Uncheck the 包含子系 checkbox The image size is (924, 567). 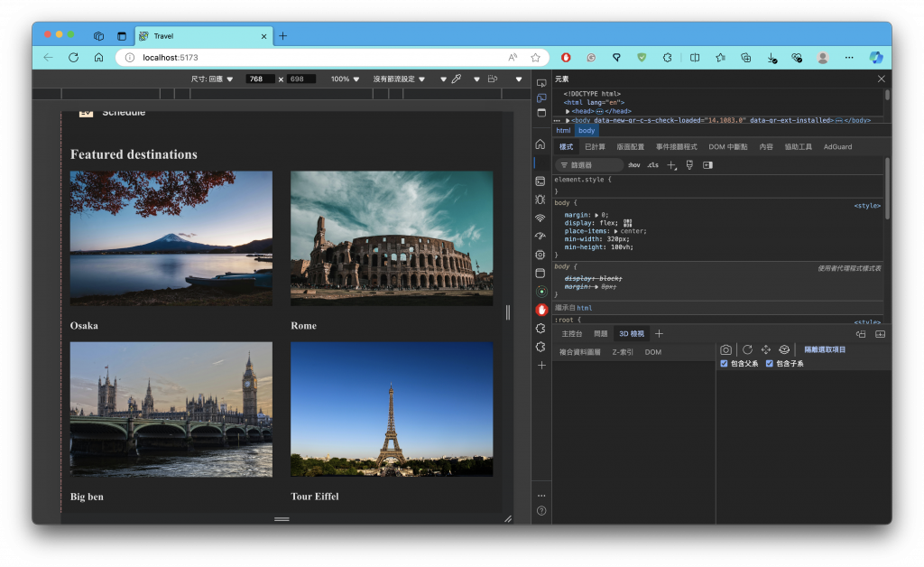click(x=770, y=364)
